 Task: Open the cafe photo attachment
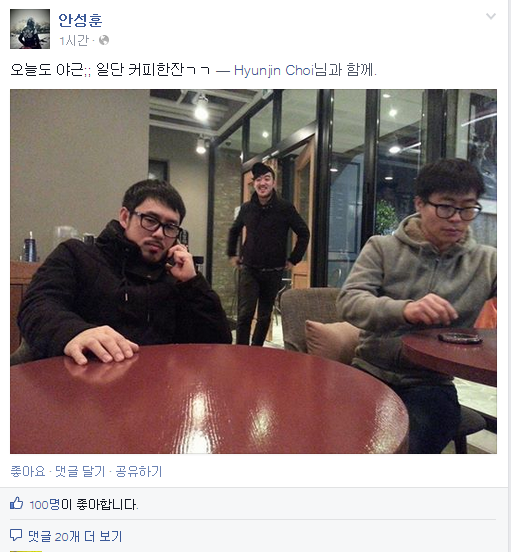coord(253,271)
